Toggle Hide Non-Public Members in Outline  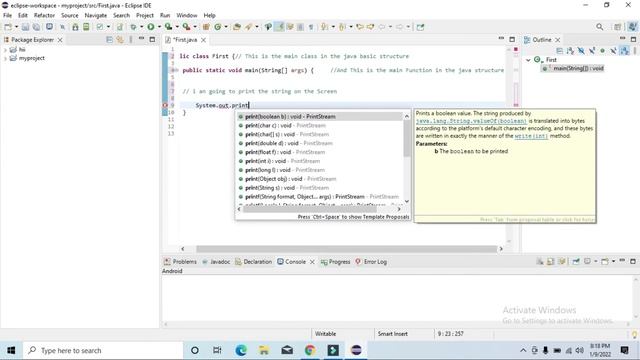pyautogui.click(x=602, y=51)
